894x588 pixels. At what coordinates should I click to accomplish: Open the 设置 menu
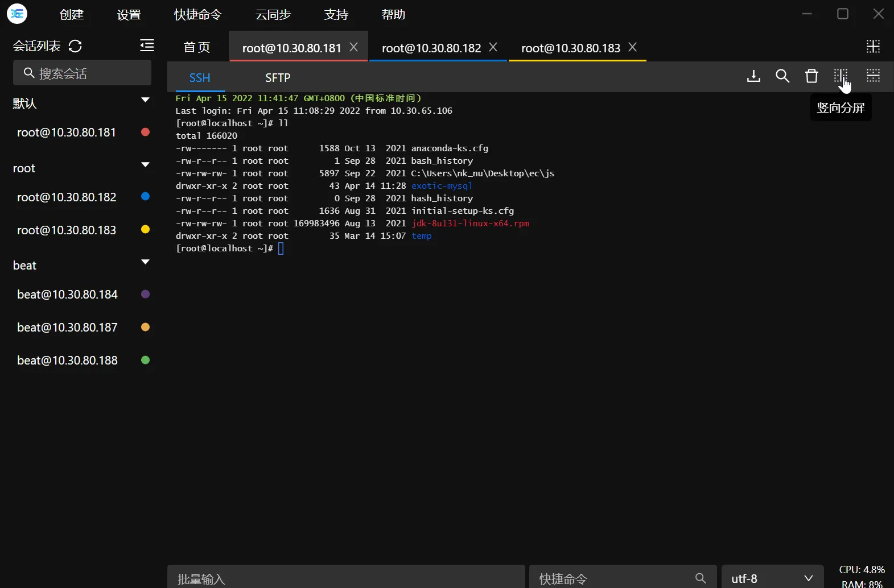(129, 14)
